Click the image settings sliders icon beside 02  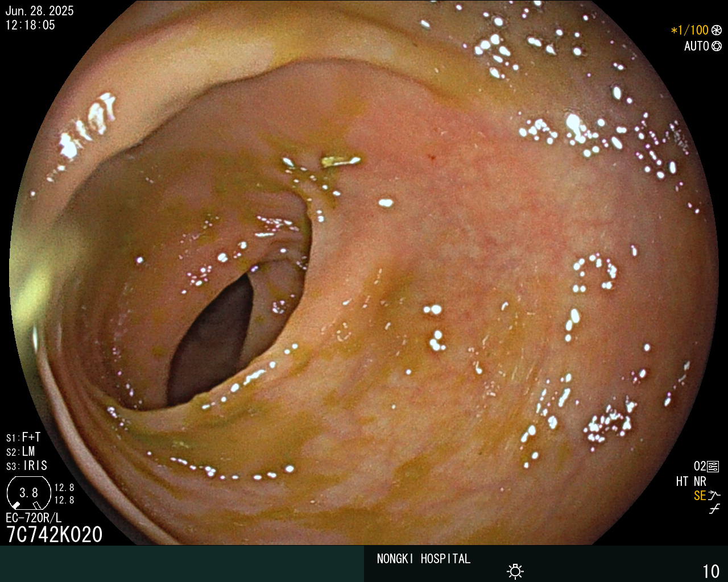click(713, 467)
